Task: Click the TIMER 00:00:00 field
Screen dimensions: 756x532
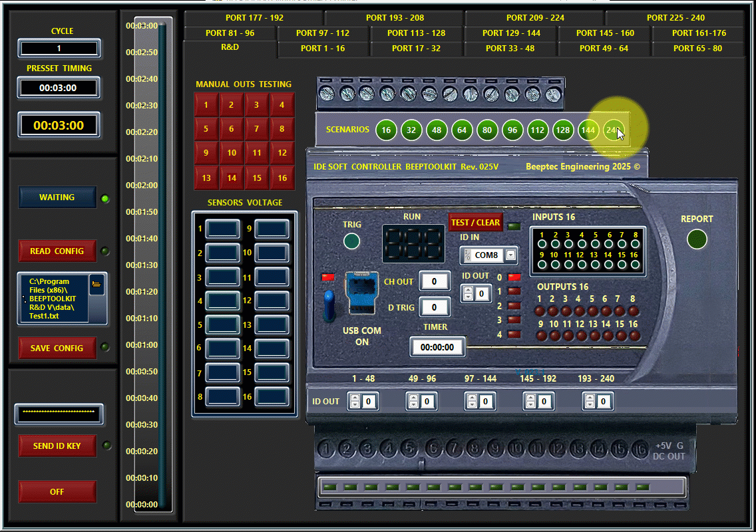Action: pyautogui.click(x=437, y=347)
